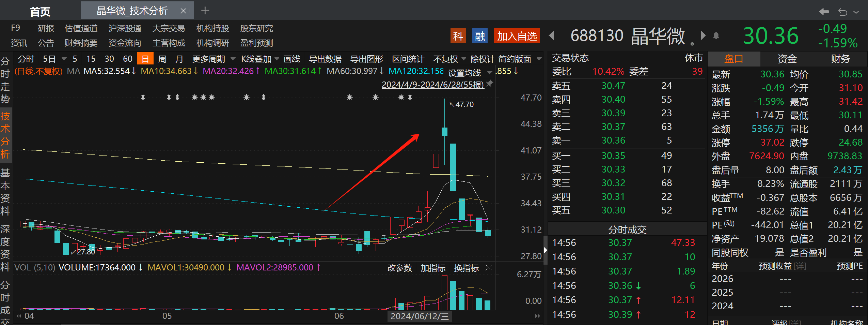Switch chart to the 15-minute period
This screenshot has width=868, height=325.
pos(91,59)
